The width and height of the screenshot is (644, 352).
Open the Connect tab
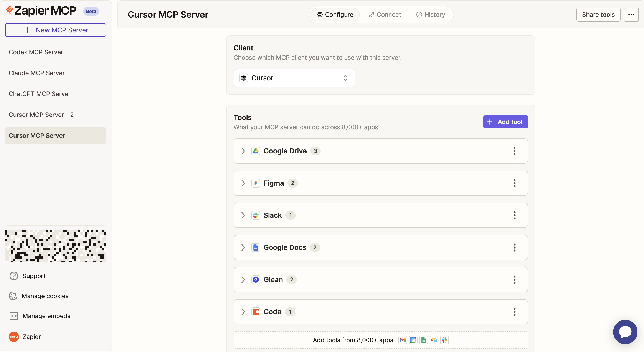[x=385, y=15]
